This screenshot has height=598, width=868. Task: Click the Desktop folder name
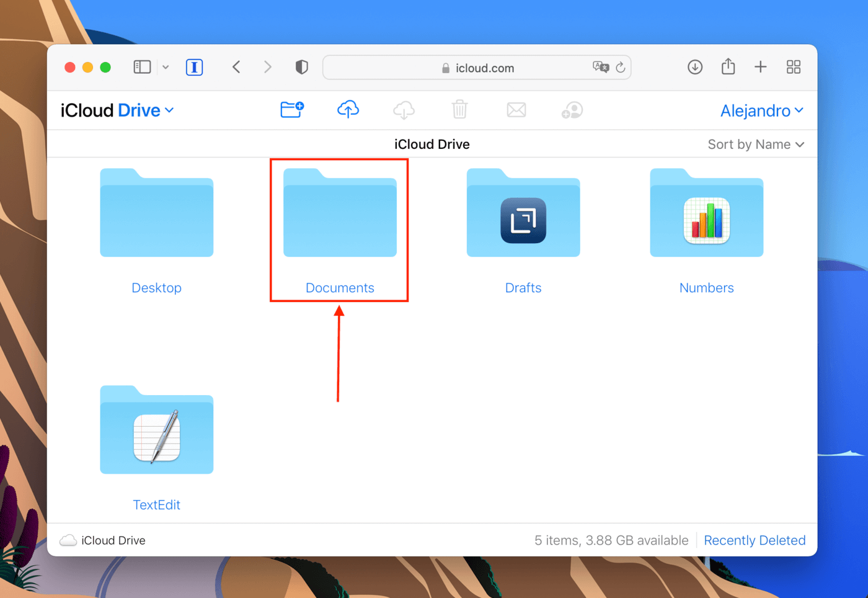tap(157, 288)
